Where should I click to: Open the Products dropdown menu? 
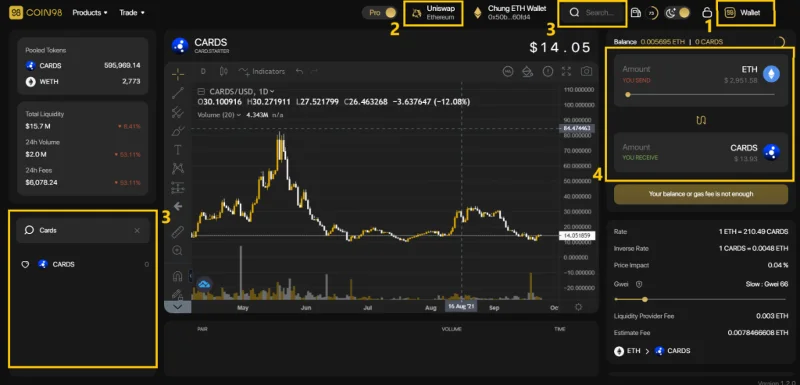tap(90, 13)
